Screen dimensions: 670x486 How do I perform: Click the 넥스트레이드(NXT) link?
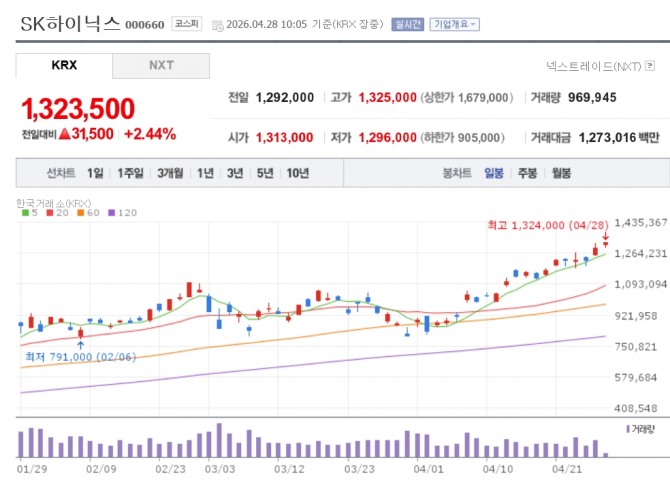coord(594,66)
